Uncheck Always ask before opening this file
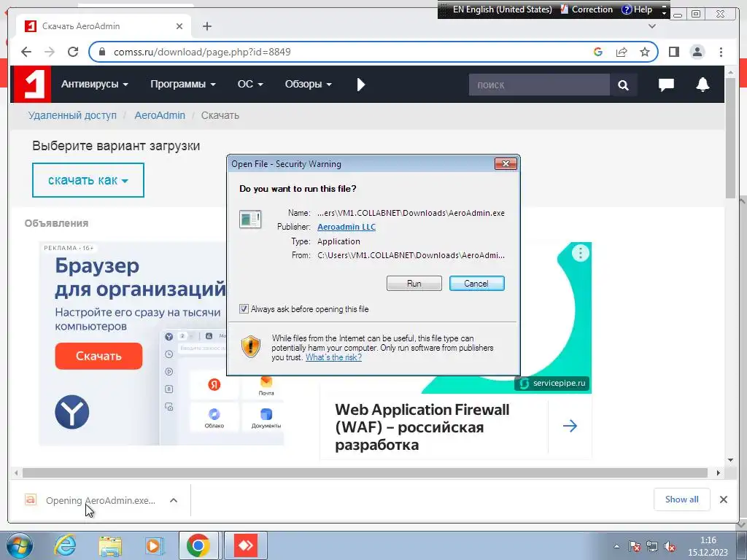This screenshot has height=560, width=747. 244,309
